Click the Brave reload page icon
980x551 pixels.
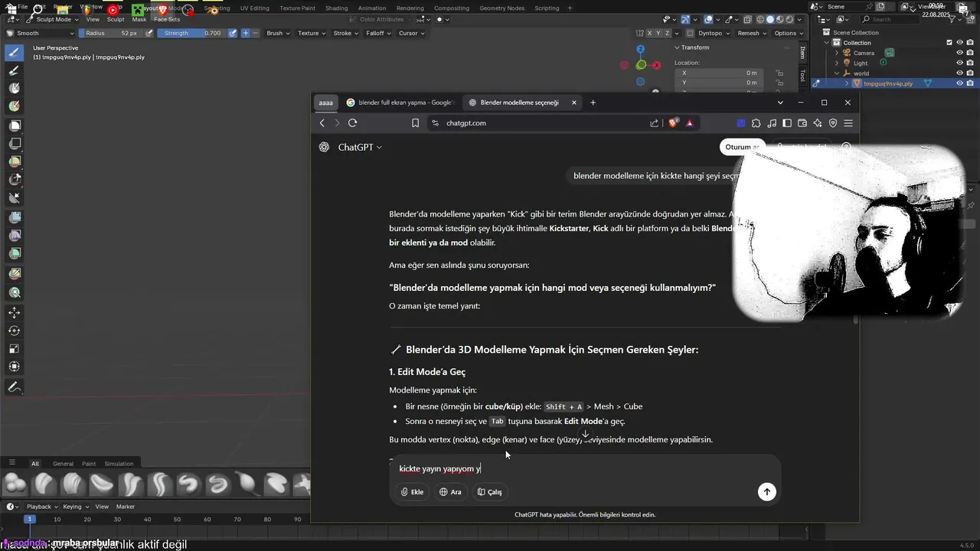click(x=352, y=122)
